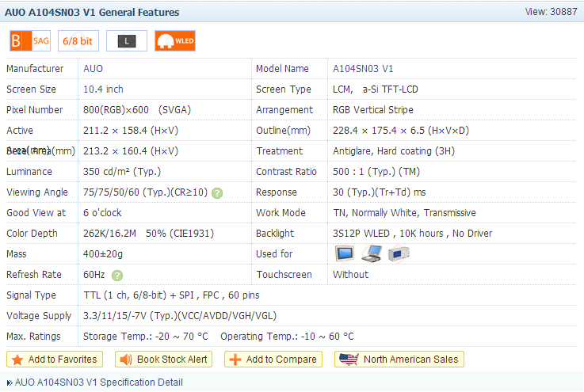This screenshot has width=584, height=392.
Task: Click the View: 30887 counter
Action: click(x=551, y=12)
